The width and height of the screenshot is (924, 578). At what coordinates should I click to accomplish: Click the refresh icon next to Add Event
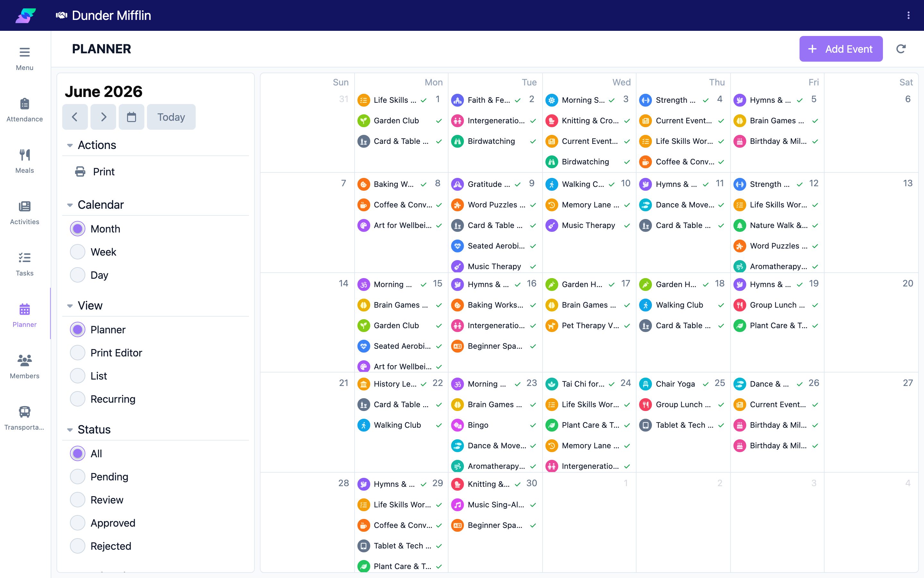pos(901,49)
